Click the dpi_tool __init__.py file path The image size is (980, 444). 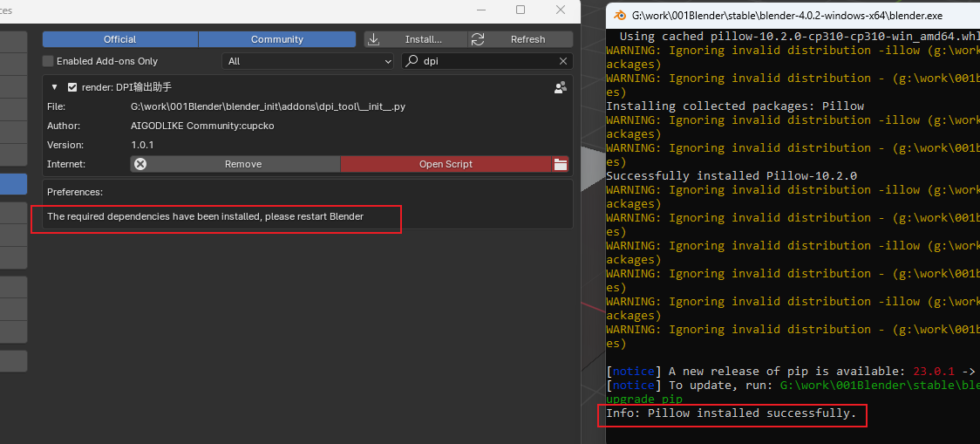(x=269, y=107)
